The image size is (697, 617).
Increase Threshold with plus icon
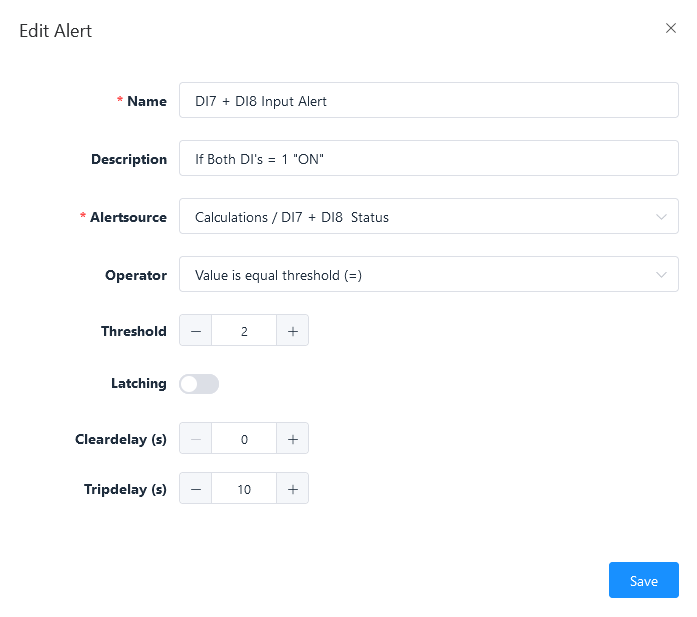(292, 331)
